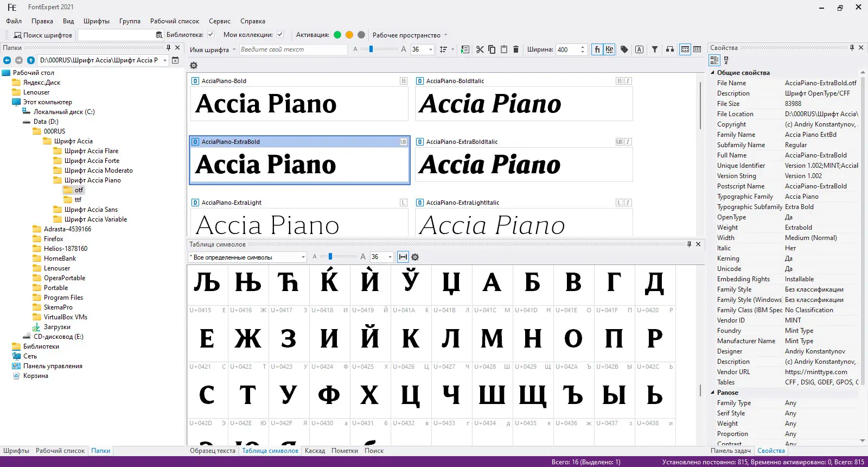Switch to detailed list view mode
The height and width of the screenshot is (467, 868).
pyautogui.click(x=697, y=49)
